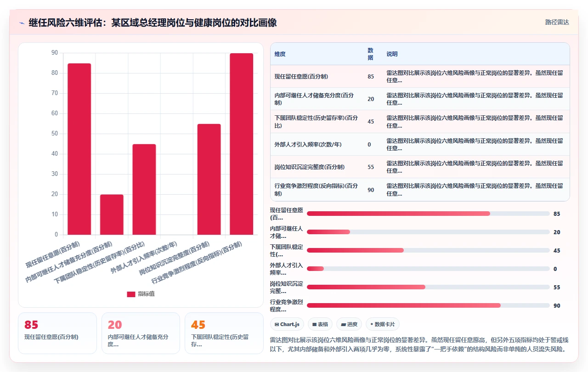Screen dimensions: 588x372
Task: Click table value 45
Action: point(371,122)
